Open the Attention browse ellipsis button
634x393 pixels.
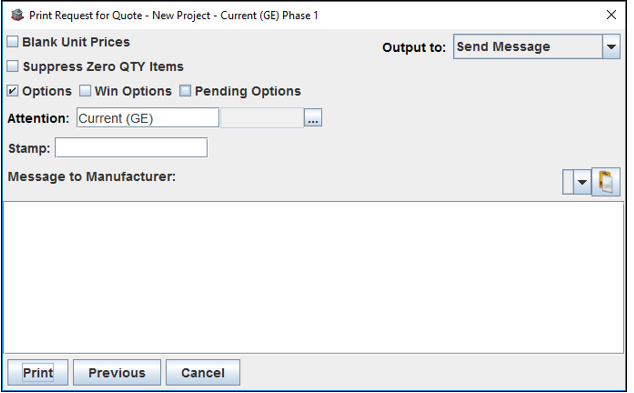tap(313, 118)
